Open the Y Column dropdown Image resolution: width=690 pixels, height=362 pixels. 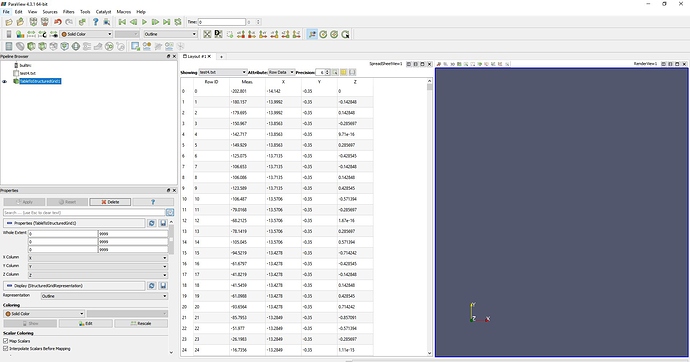(98, 267)
